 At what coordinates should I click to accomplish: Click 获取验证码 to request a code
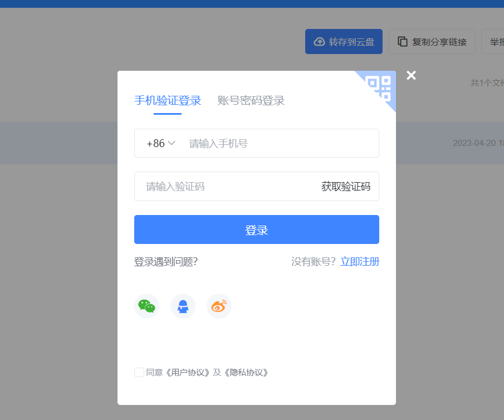346,186
